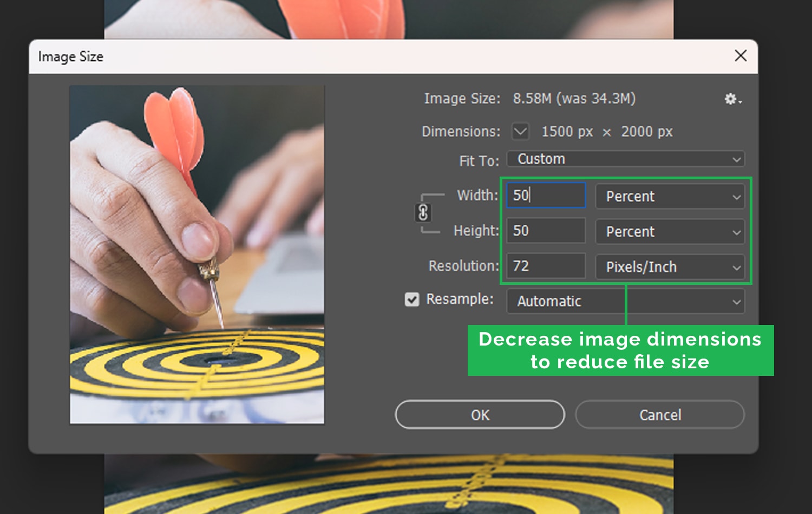Click the Resolution value field showing 72
The width and height of the screenshot is (812, 514).
545,266
